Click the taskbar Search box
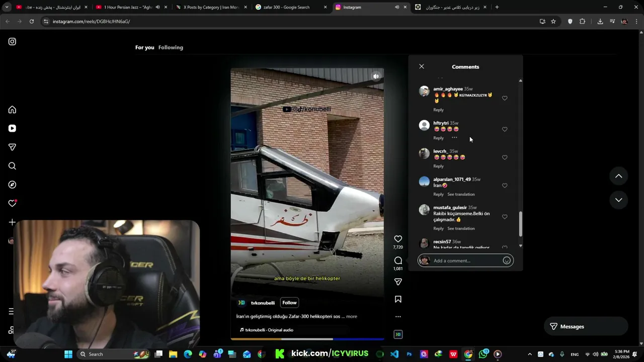Image resolution: width=644 pixels, height=362 pixels. (x=114, y=354)
